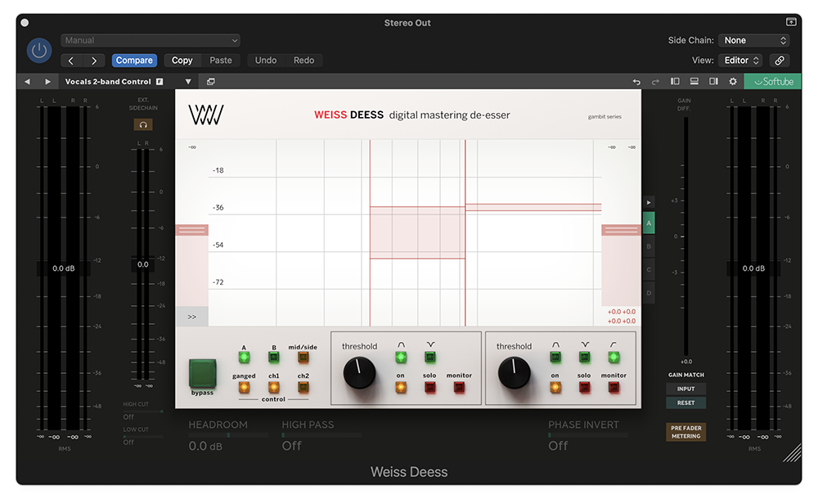Click the RESET gain match button

pos(685,403)
